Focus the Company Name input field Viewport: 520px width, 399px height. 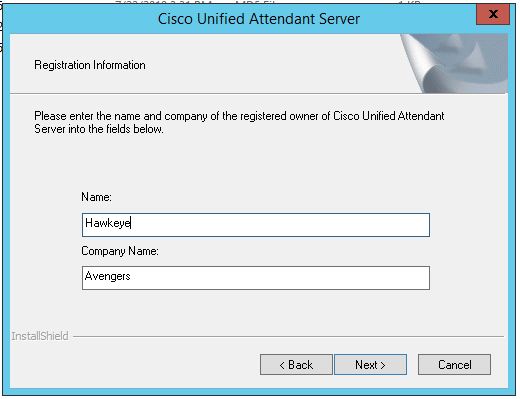coord(256,278)
